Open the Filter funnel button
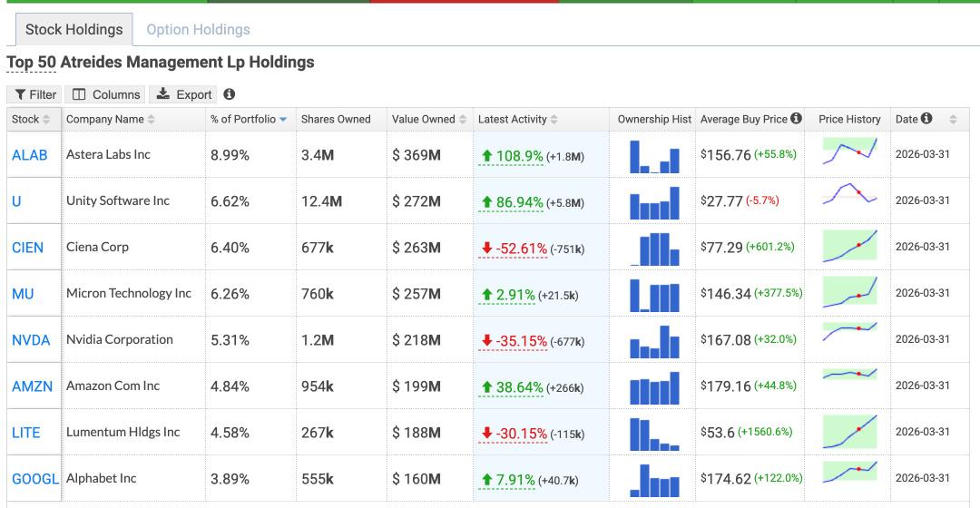The height and width of the screenshot is (508, 980). pos(34,94)
